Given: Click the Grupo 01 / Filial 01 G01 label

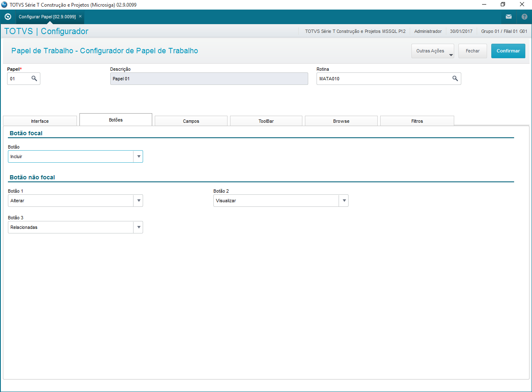Looking at the screenshot, I should (504, 31).
